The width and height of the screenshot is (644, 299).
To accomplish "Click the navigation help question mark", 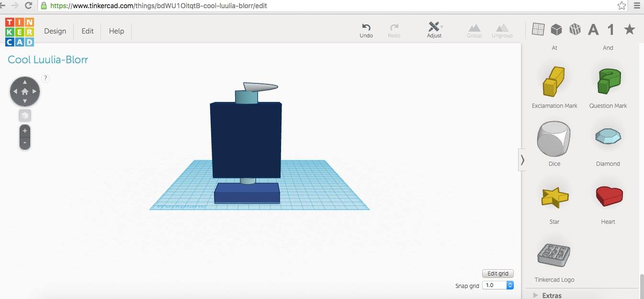I will [x=45, y=78].
